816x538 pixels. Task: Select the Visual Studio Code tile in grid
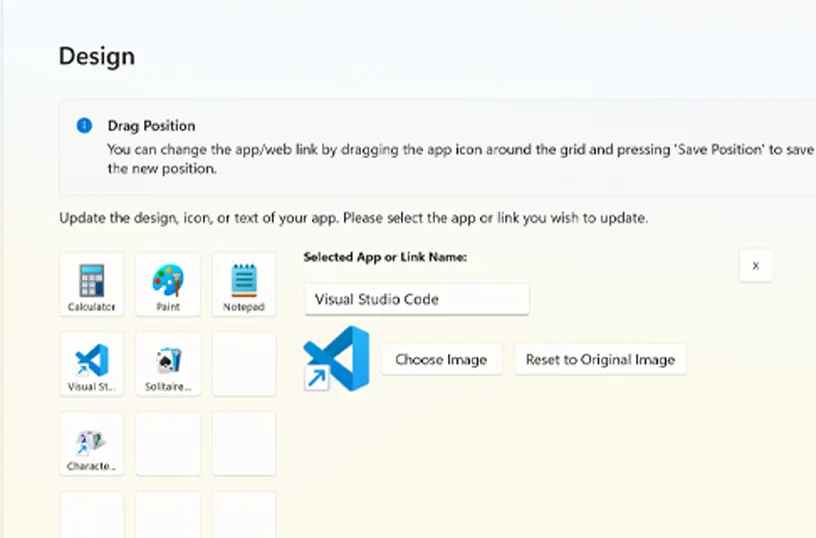click(92, 364)
